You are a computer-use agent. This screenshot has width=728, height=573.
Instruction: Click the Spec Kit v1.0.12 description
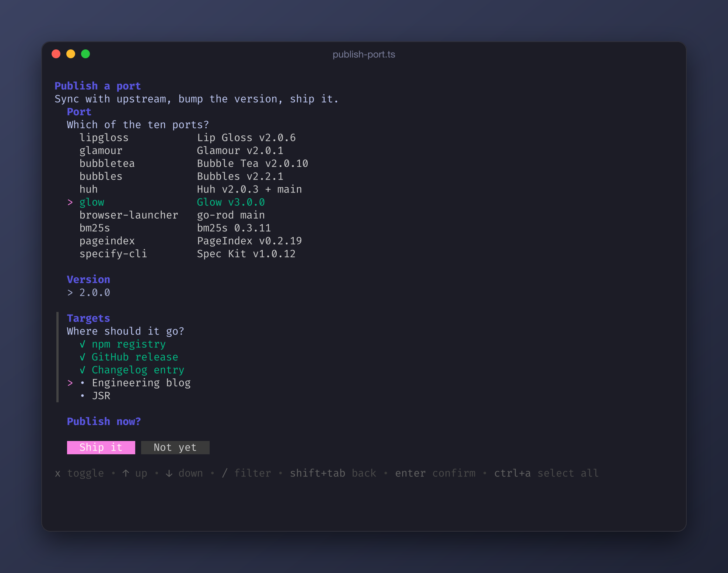[246, 254]
